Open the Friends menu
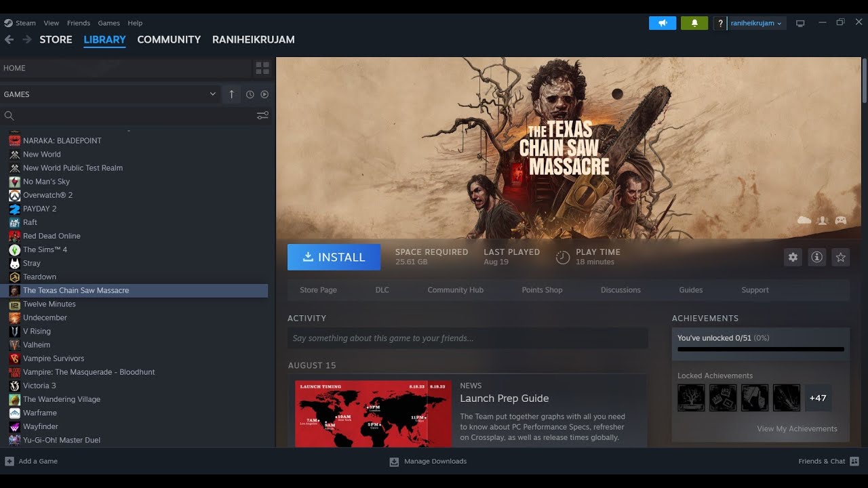Screen dimensions: 868x488 pos(79,23)
